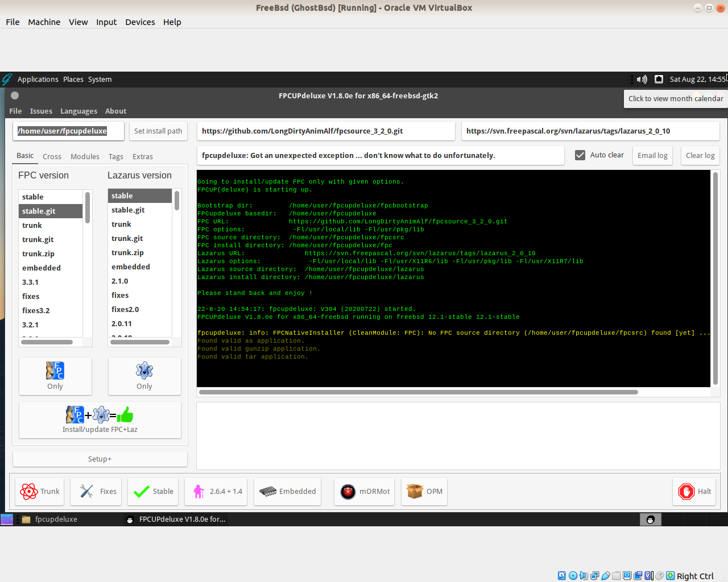The image size is (728, 582).
Task: Click the VirtualBox optical disc status icon
Action: pos(573,576)
